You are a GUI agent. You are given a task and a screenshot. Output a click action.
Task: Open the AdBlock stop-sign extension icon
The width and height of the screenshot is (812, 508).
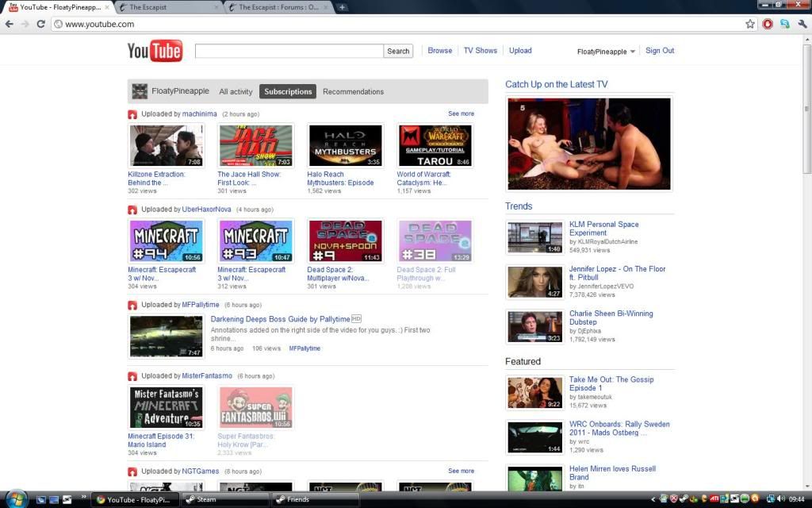768,24
